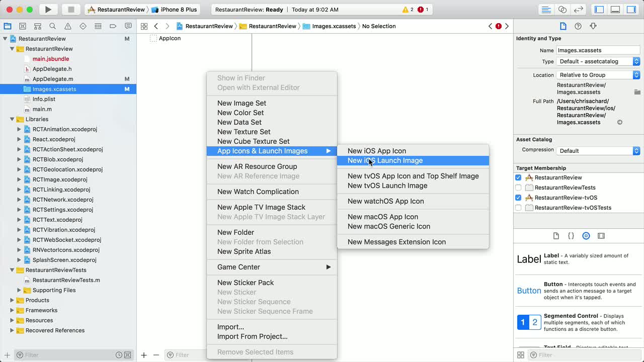Choose Import From Project…

click(272, 336)
